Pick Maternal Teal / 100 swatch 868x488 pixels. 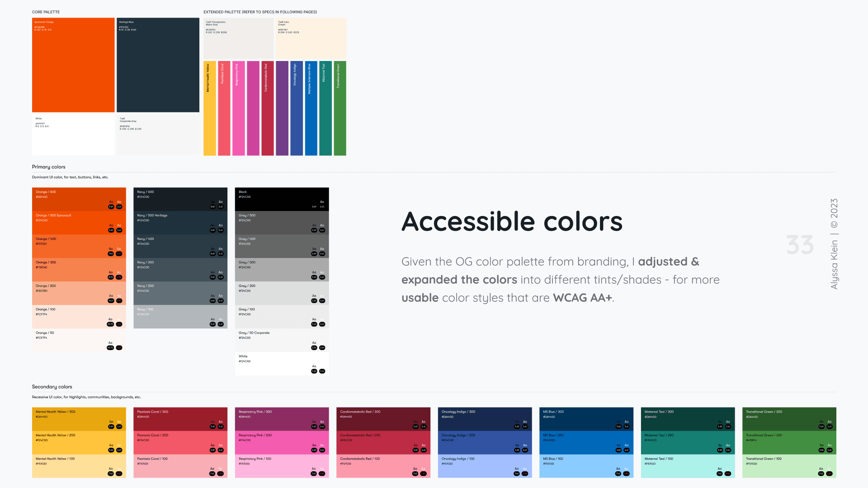(x=687, y=465)
